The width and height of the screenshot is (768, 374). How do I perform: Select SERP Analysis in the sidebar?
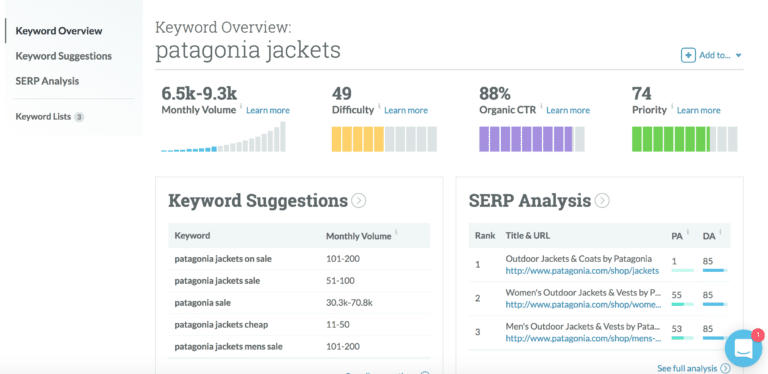(x=47, y=81)
